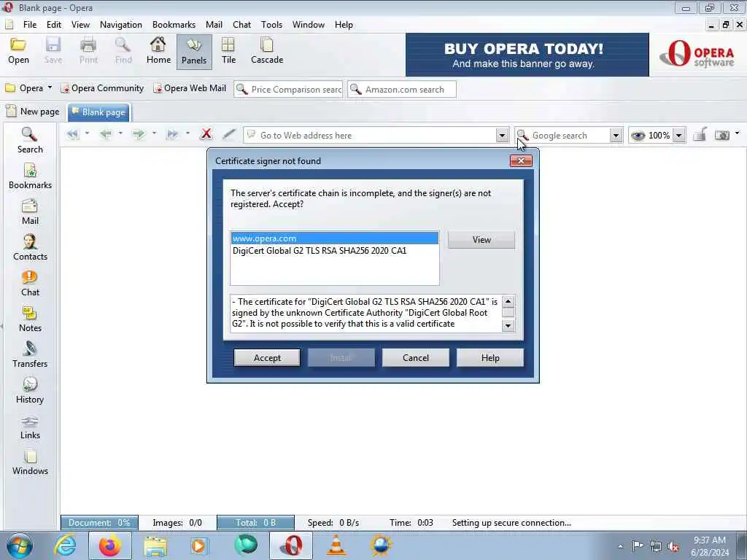Click the Find toolbar icon
This screenshot has width=747, height=560.
point(123,51)
